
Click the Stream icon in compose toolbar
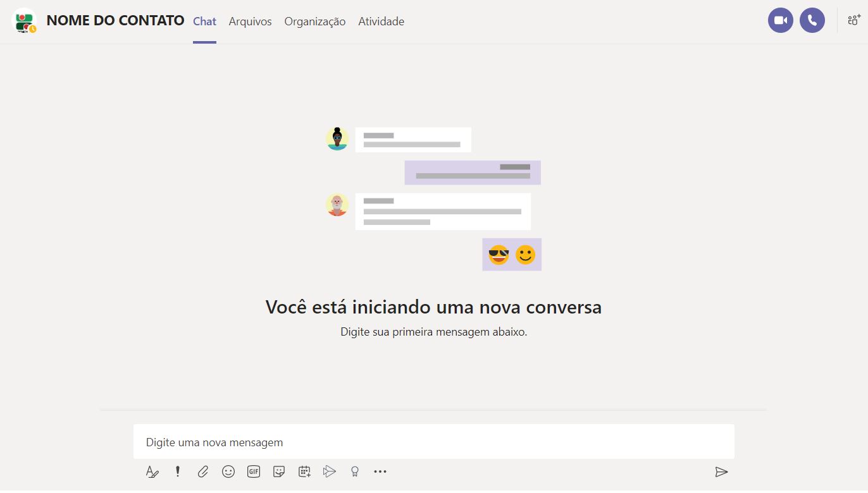click(329, 472)
